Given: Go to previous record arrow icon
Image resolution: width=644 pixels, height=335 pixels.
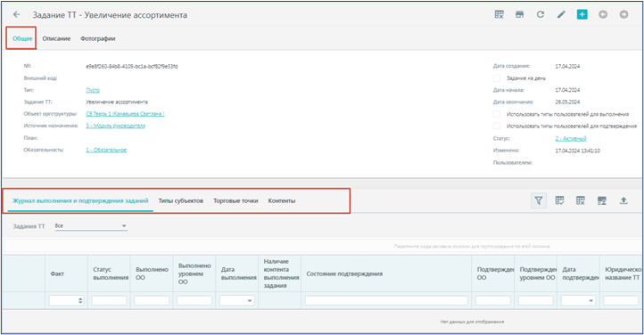Looking at the screenshot, I should pyautogui.click(x=603, y=15).
